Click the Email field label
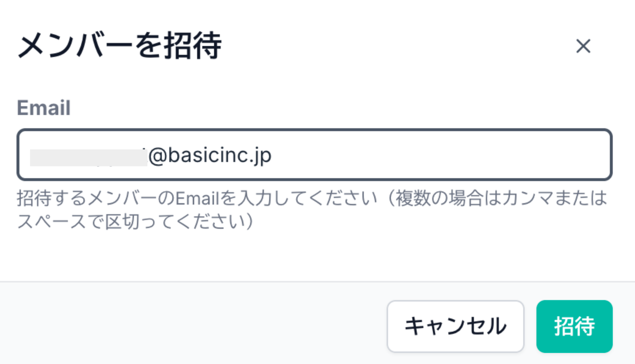 coord(44,108)
